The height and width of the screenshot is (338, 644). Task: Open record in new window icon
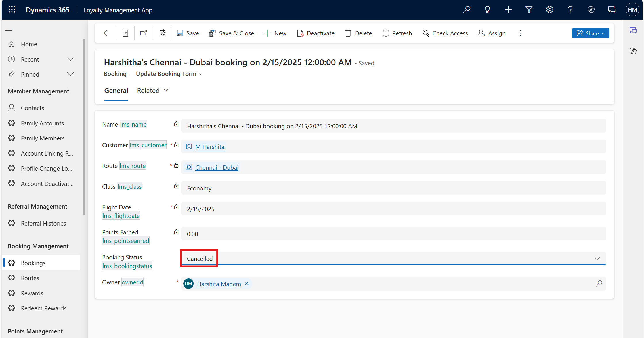click(x=143, y=33)
